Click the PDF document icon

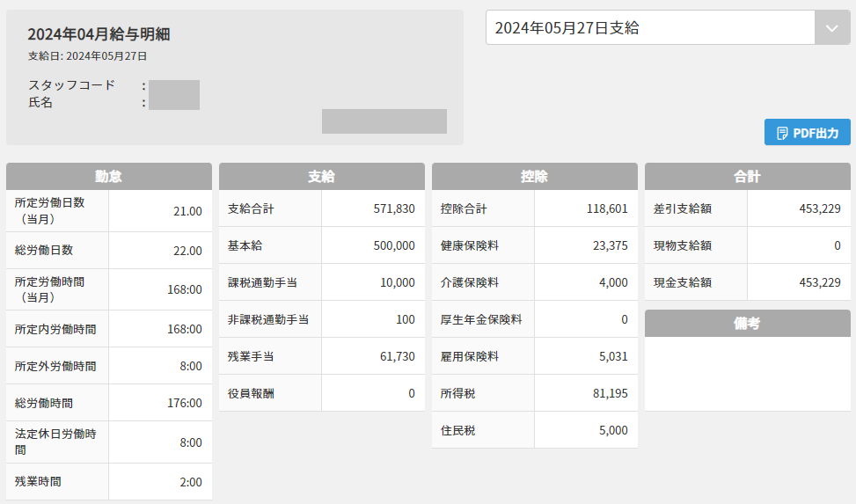pyautogui.click(x=782, y=134)
